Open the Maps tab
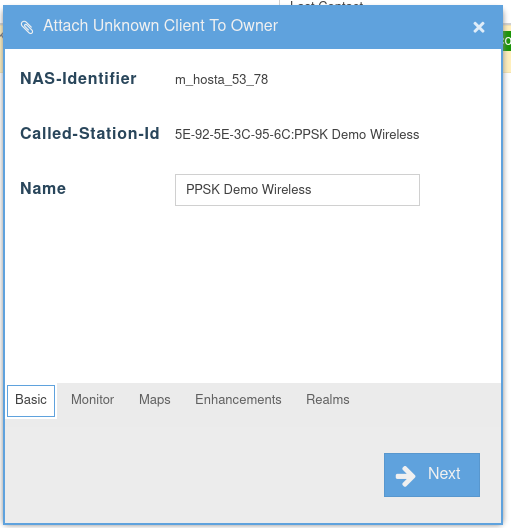Image resolution: width=511 pixels, height=528 pixels. tap(155, 400)
